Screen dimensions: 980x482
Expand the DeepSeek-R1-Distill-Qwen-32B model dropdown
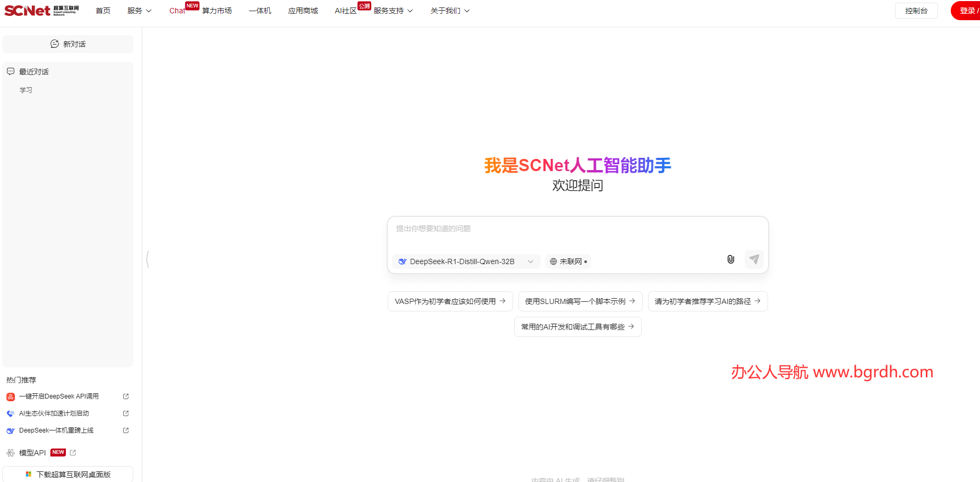pyautogui.click(x=530, y=261)
